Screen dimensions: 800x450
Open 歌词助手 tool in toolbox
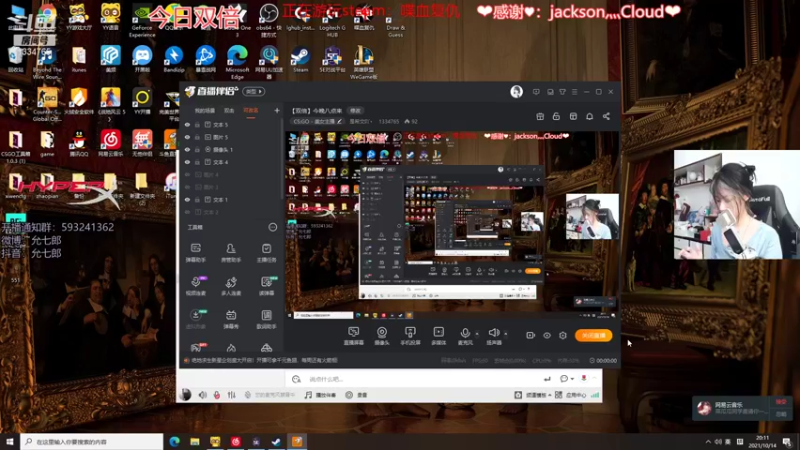pos(266,319)
